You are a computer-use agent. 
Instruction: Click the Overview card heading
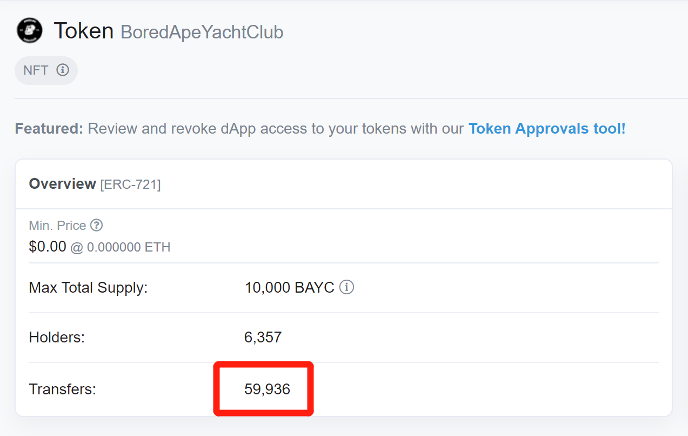[x=62, y=184]
